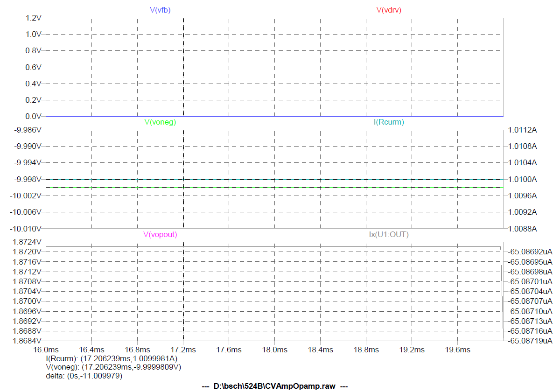560x392 pixels.
Task: Click the 16.8ms time axis label
Action: click(x=137, y=350)
